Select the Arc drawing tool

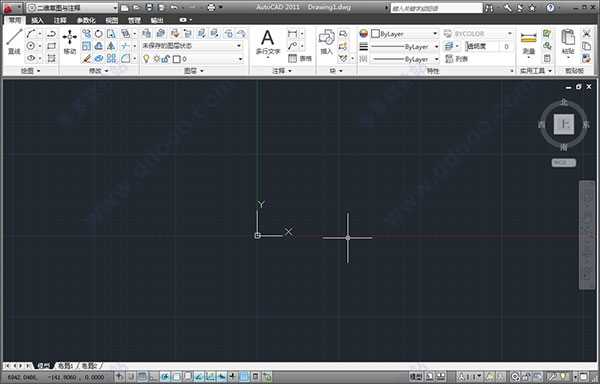click(x=31, y=34)
